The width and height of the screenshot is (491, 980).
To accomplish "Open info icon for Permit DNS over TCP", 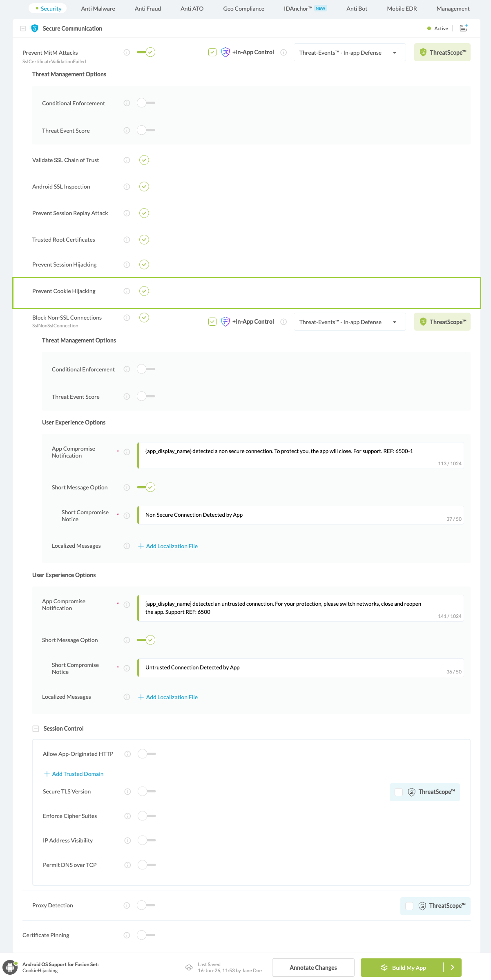I will point(127,865).
